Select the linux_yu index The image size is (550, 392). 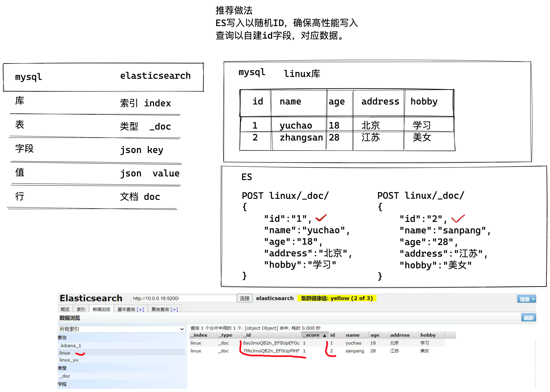click(x=69, y=360)
